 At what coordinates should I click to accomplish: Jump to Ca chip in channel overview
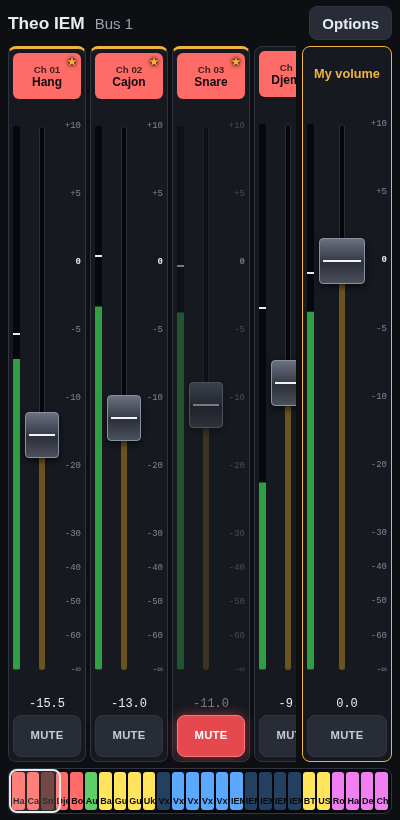pyautogui.click(x=33, y=791)
